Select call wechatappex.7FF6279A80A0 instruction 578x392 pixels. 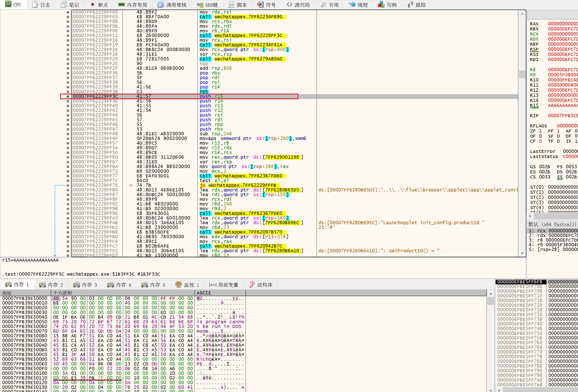click(x=243, y=59)
